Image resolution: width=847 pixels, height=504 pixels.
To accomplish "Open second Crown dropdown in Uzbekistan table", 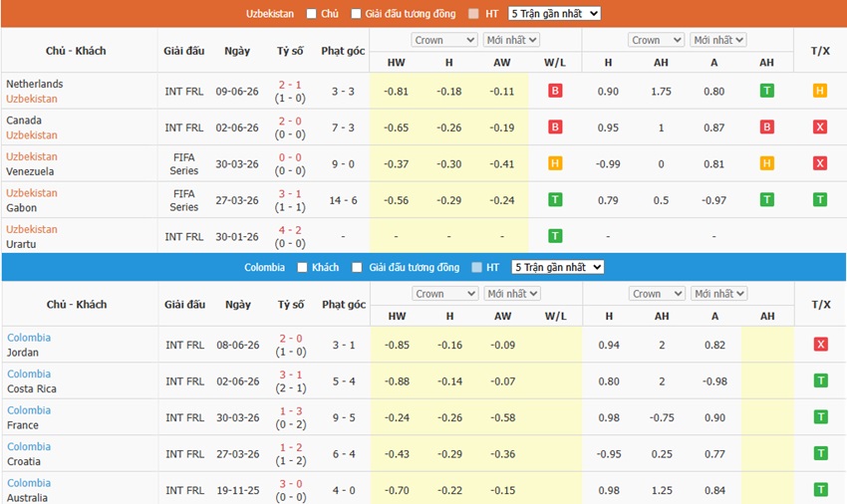I will 656,40.
